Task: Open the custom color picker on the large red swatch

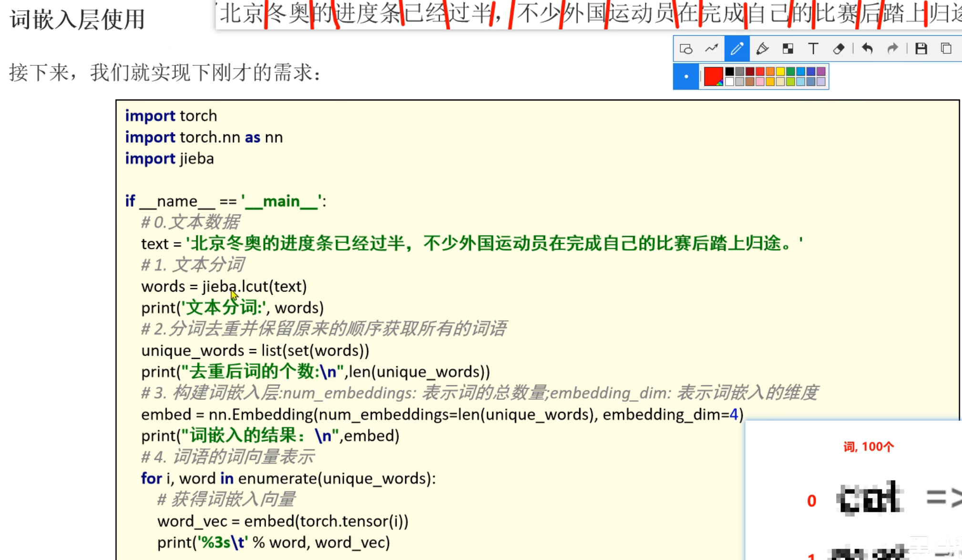Action: 713,76
